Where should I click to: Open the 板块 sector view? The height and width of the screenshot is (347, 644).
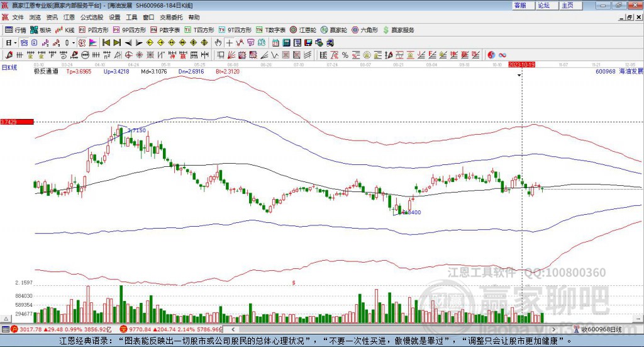[41, 30]
